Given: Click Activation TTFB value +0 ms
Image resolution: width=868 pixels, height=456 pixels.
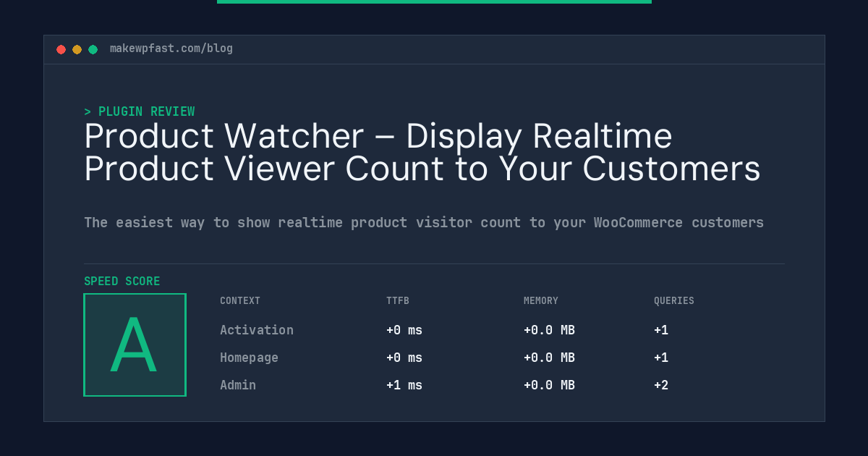Looking at the screenshot, I should tap(404, 330).
